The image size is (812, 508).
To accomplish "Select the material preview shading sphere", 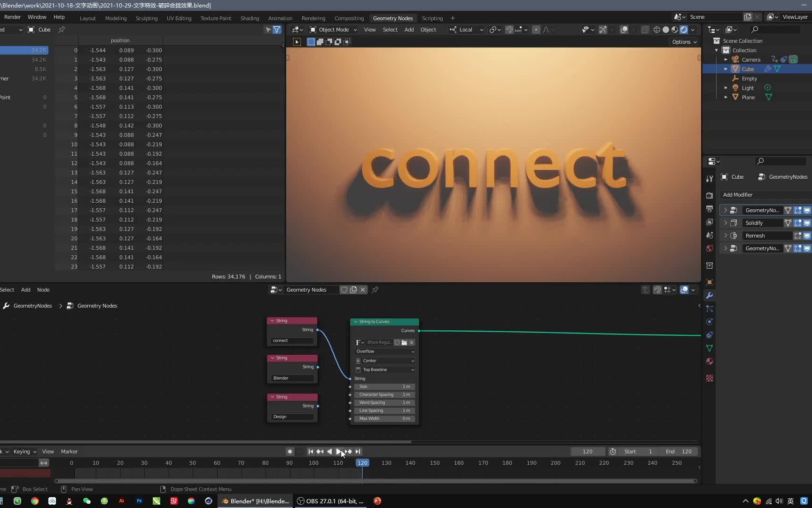I will (x=674, y=30).
